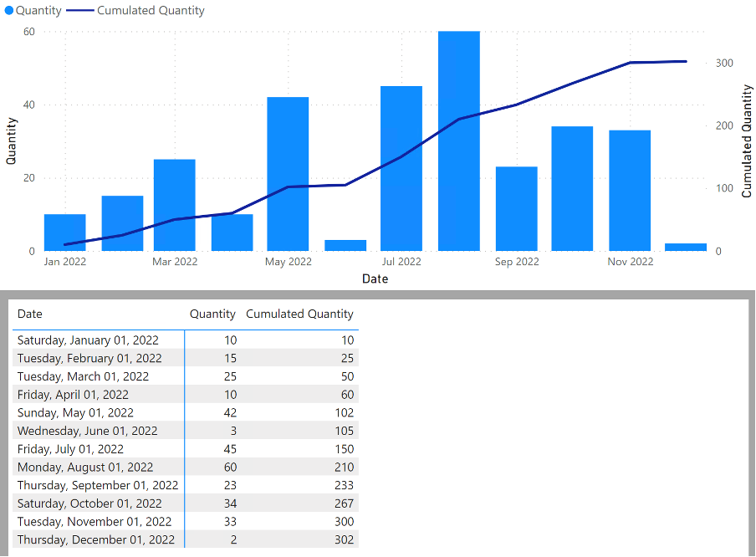Image resolution: width=756 pixels, height=557 pixels.
Task: Select the August 2022 tallest bar
Action: point(459,141)
